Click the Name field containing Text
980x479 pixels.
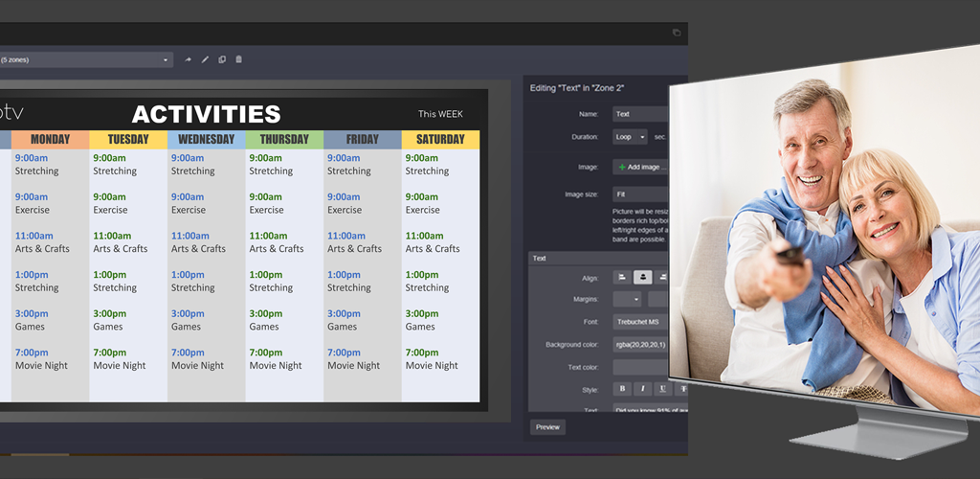pyautogui.click(x=640, y=114)
